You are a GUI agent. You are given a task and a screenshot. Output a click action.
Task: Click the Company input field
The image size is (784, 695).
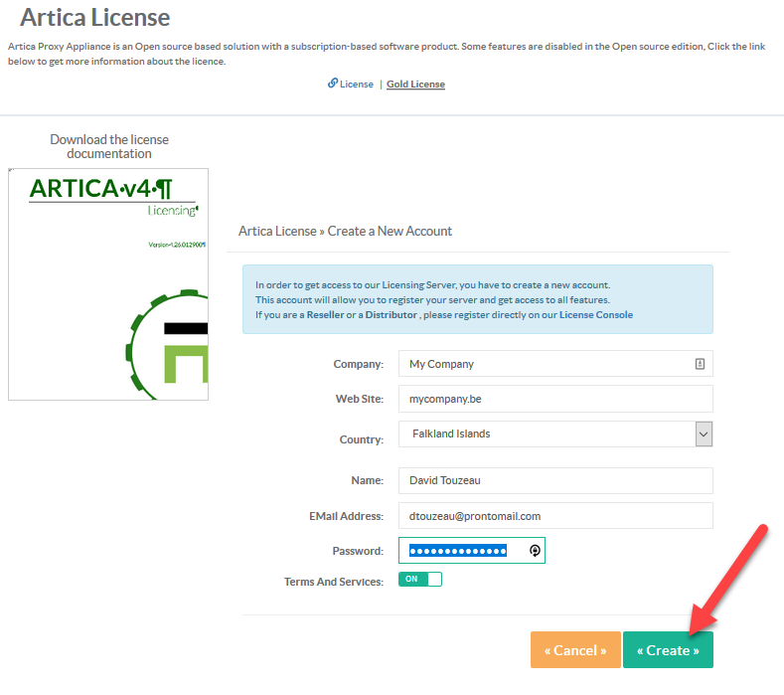tap(555, 364)
